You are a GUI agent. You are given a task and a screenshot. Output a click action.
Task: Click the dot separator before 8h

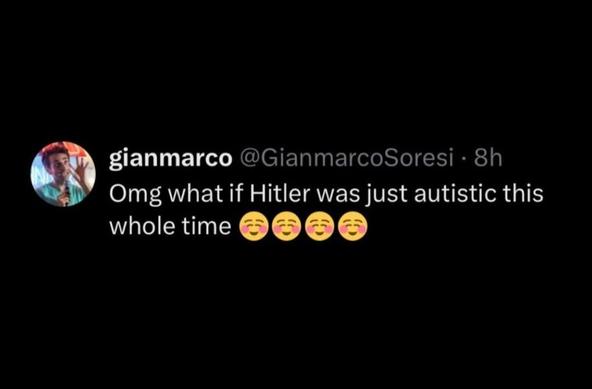464,159
